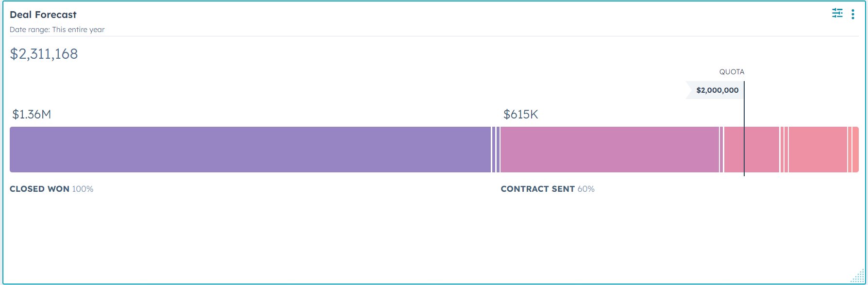
Task: Select the wide salmon segment right of quota
Action: pos(818,150)
